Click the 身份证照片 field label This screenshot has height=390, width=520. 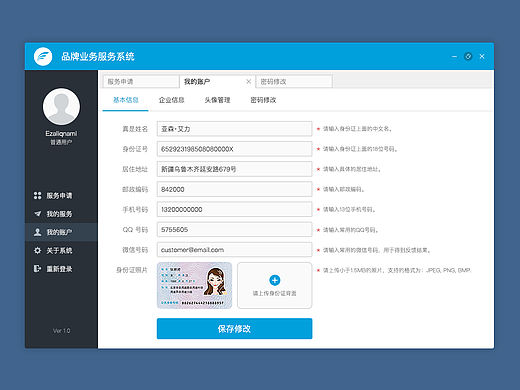tap(132, 270)
